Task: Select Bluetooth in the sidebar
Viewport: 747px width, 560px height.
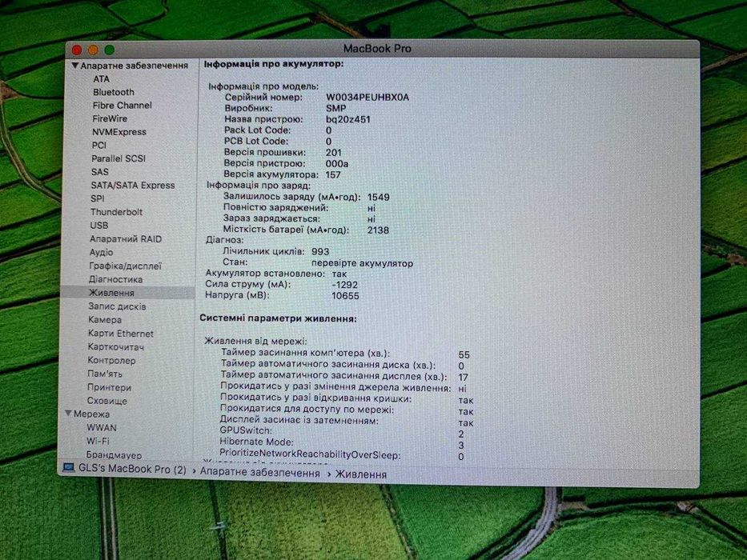Action: tap(114, 92)
